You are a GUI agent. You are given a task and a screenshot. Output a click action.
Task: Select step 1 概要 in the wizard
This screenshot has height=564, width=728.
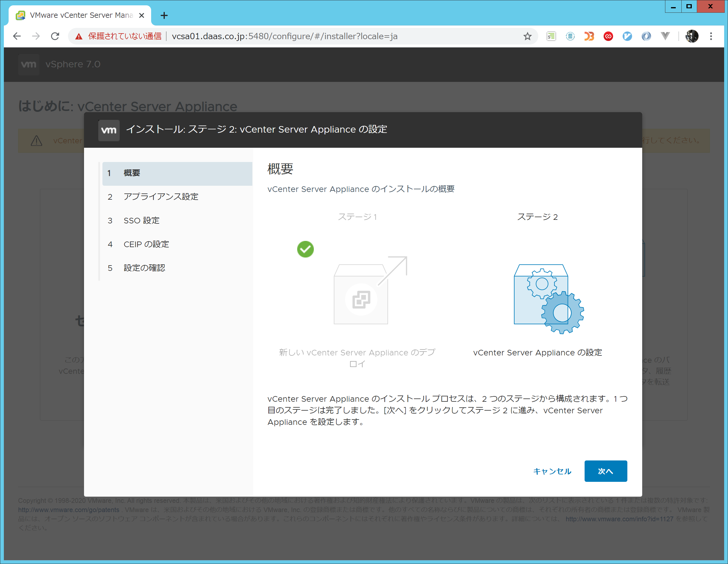coord(177,173)
